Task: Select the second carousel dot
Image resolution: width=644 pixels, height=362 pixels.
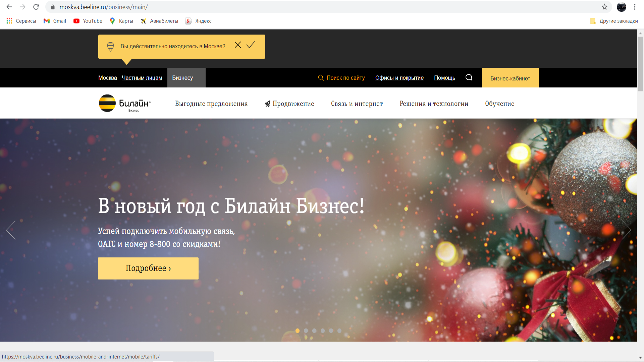Action: coord(306,330)
